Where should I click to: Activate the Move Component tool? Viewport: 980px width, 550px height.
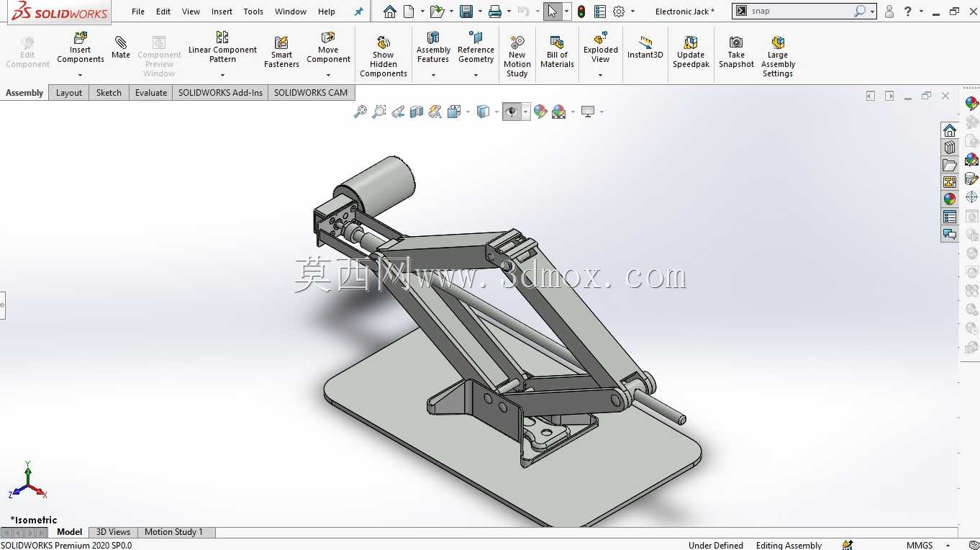point(328,48)
